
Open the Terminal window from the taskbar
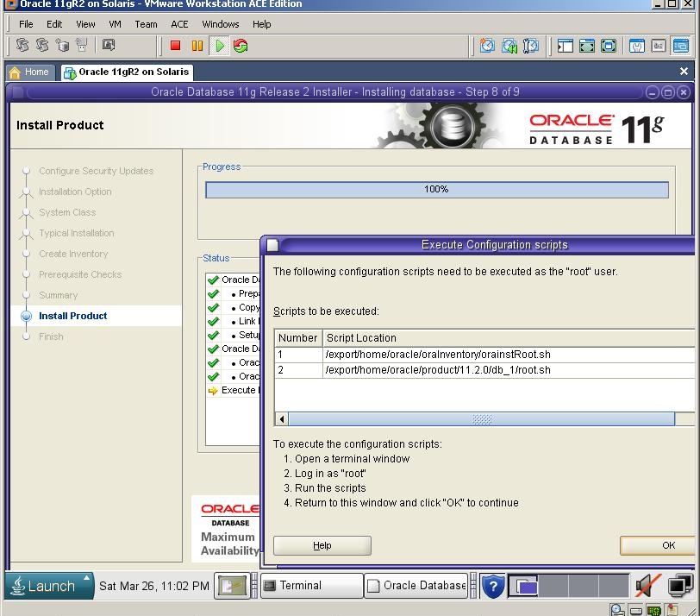(310, 586)
